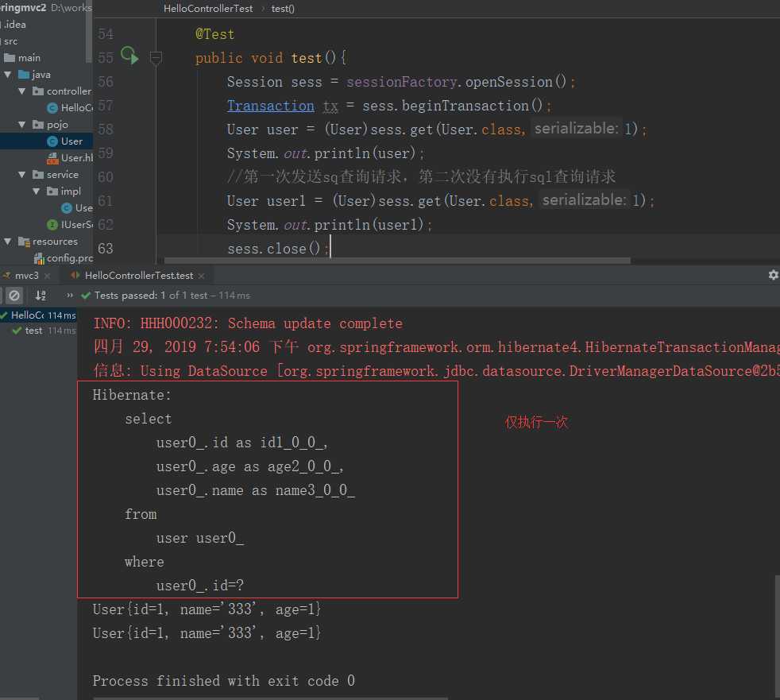Collapse the service package arrow
The image size is (780, 700).
22,175
